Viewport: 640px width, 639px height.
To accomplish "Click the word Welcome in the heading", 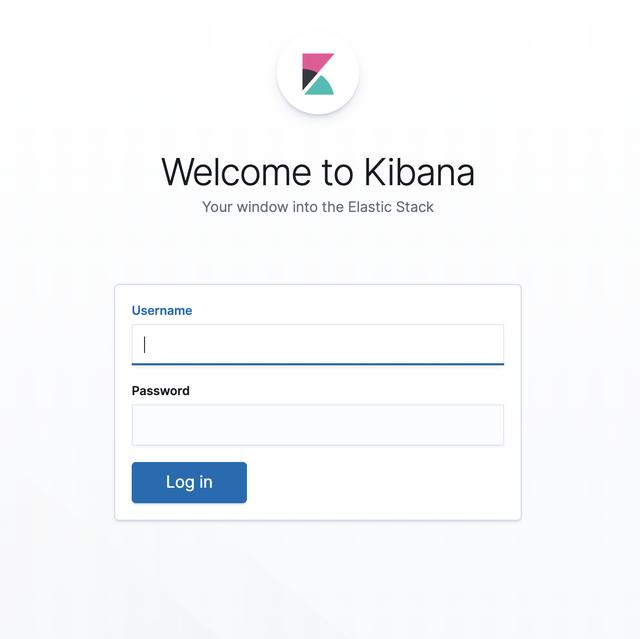I will (236, 172).
